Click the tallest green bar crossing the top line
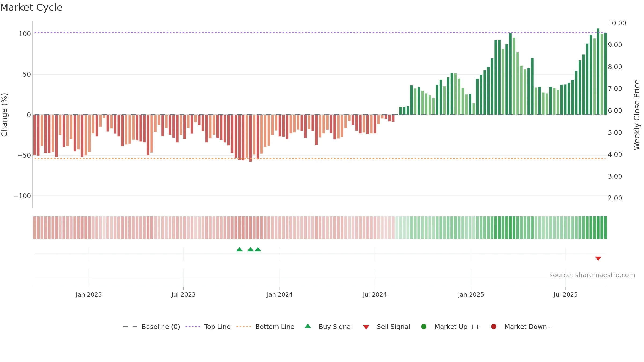This screenshot has height=362, width=644. click(598, 72)
